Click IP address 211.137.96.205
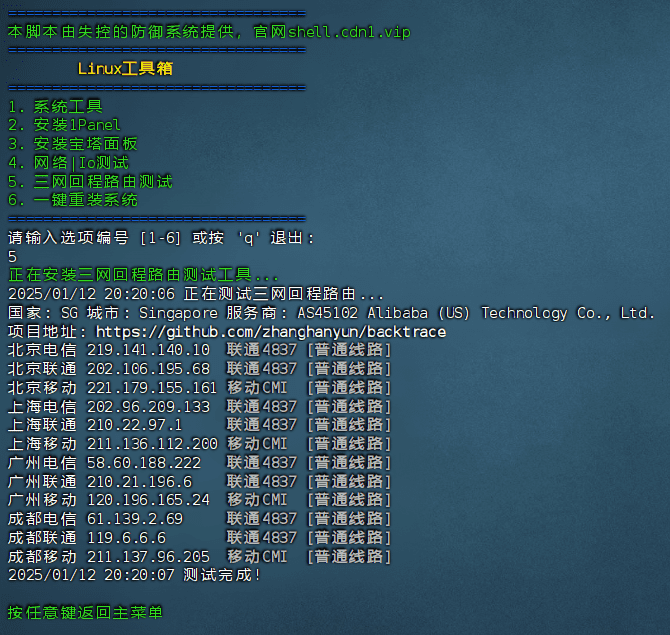 click(148, 557)
